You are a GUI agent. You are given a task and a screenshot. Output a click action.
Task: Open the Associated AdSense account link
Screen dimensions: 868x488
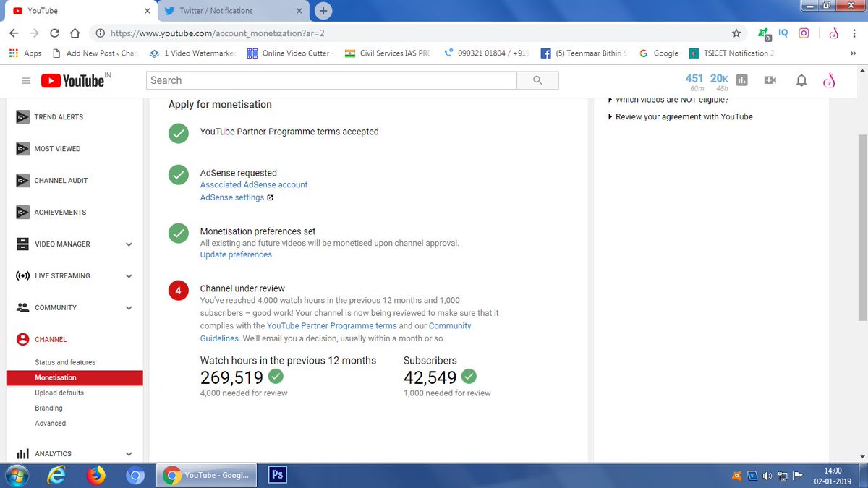tap(254, 184)
